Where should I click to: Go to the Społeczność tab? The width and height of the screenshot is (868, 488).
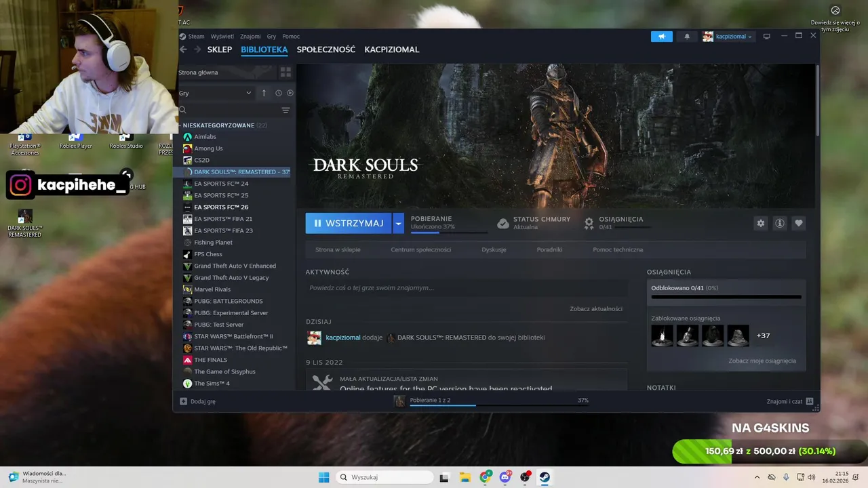[326, 49]
